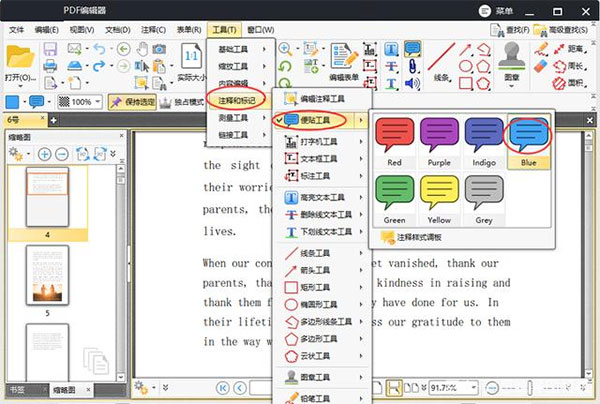Go to previous page button
Image resolution: width=600 pixels, height=404 pixels.
tap(240, 388)
